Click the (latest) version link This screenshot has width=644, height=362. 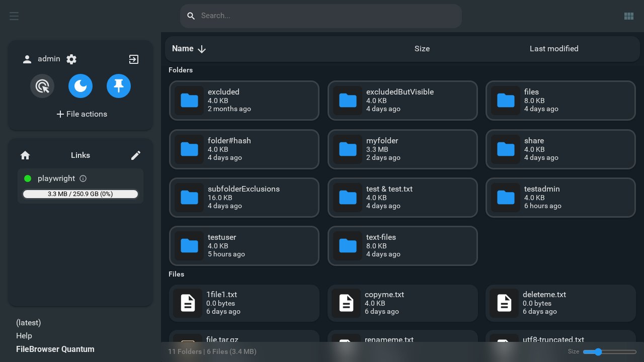(28, 322)
